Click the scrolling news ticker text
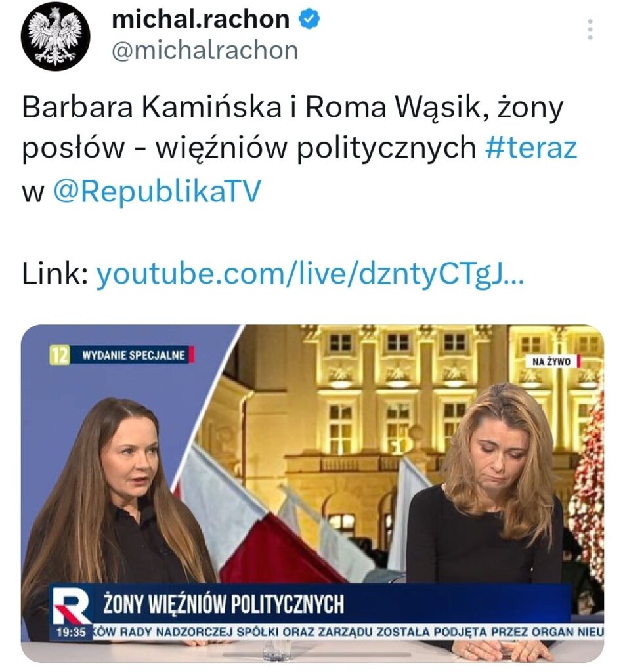The height and width of the screenshot is (672, 625). click(x=349, y=632)
